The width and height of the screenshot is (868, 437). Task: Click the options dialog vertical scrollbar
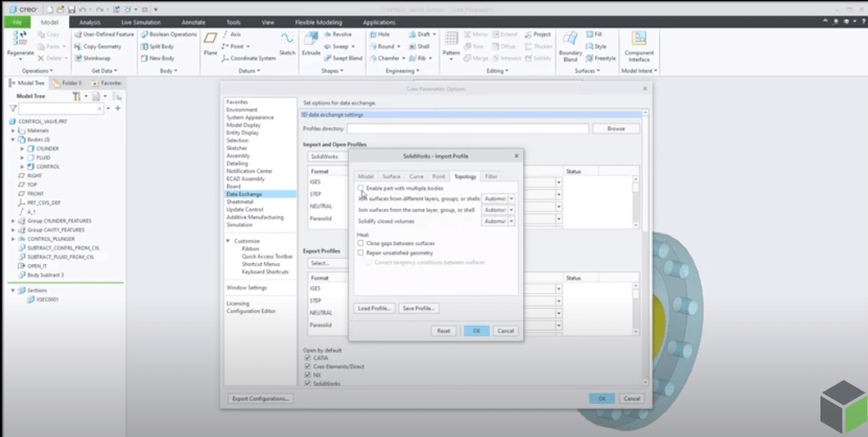645,170
